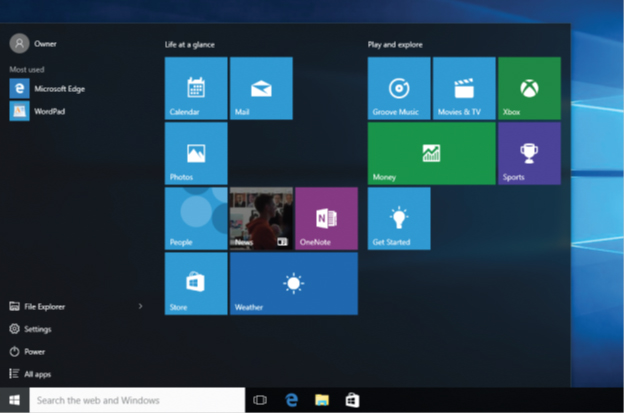624x413 pixels.
Task: Show All apps list
Action: (x=30, y=374)
